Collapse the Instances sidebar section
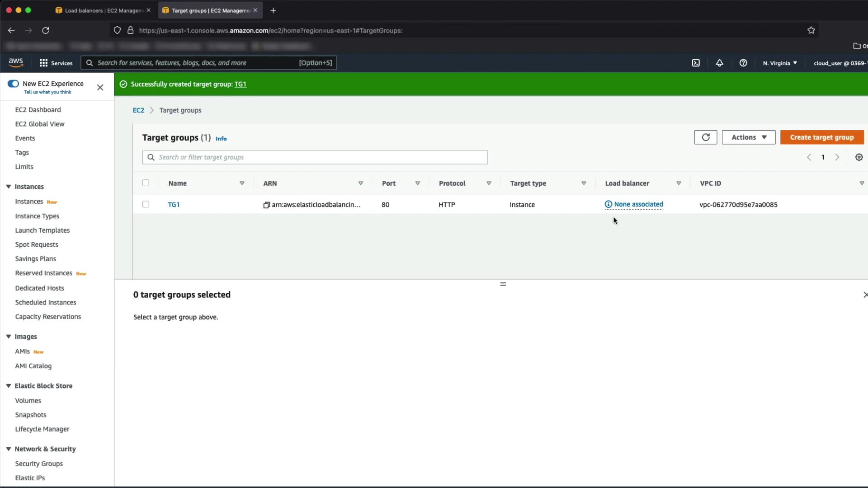This screenshot has height=488, width=868. coord(9,187)
